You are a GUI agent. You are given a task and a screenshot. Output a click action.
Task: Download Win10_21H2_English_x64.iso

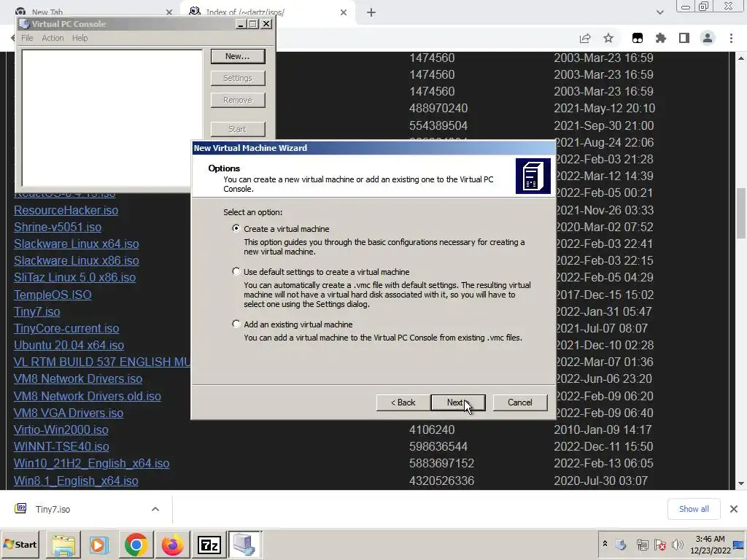click(91, 463)
